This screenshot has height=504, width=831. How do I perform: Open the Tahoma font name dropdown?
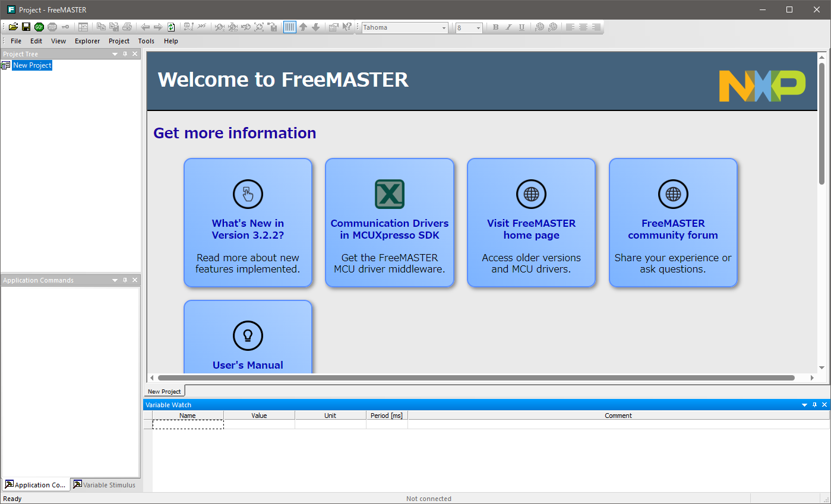coord(444,28)
